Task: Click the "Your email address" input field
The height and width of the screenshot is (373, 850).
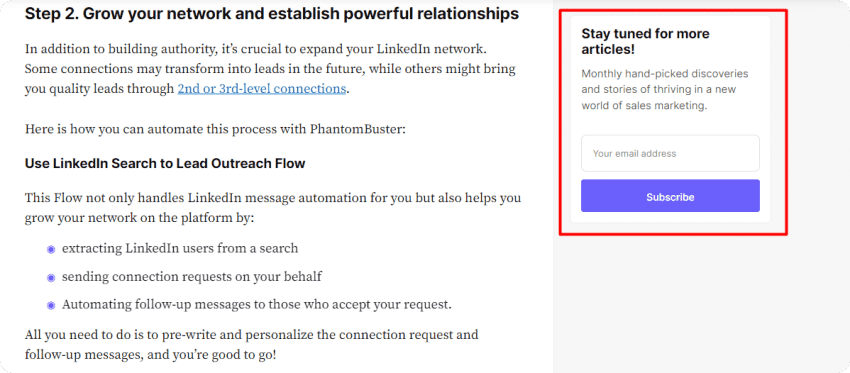Action: [670, 153]
